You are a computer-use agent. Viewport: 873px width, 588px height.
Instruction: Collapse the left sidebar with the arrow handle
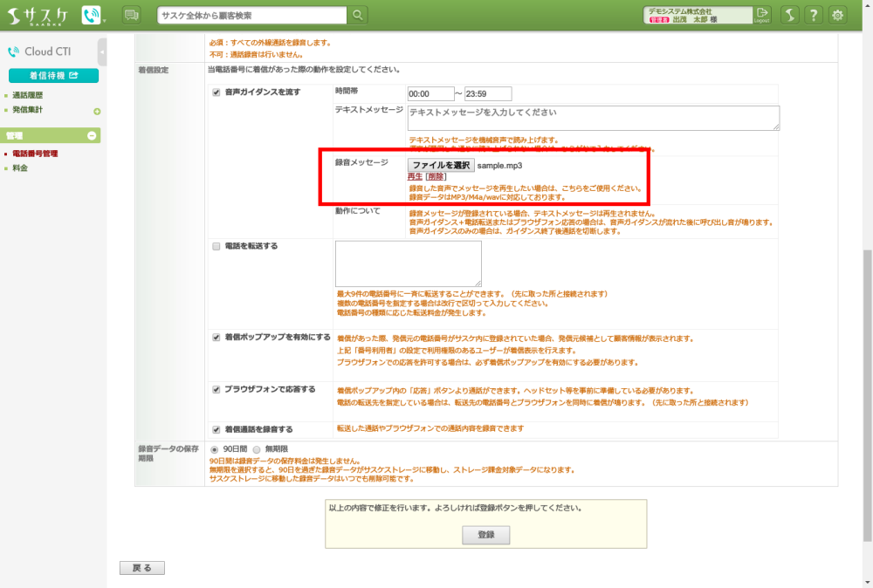coord(103,52)
